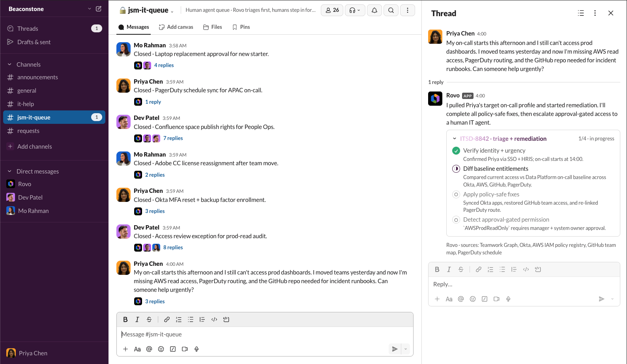The image size is (627, 364).
Task: Toggle italic in main message composer
Action: [137, 319]
